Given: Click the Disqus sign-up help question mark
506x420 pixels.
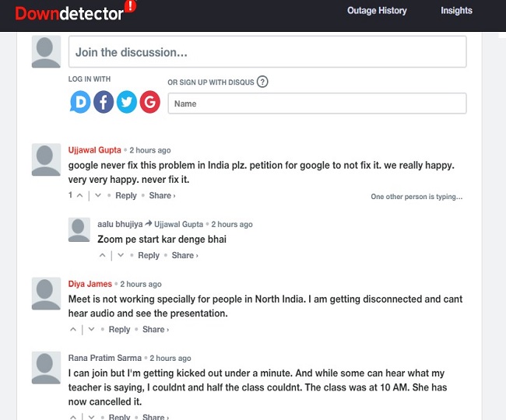Looking at the screenshot, I should [x=262, y=82].
